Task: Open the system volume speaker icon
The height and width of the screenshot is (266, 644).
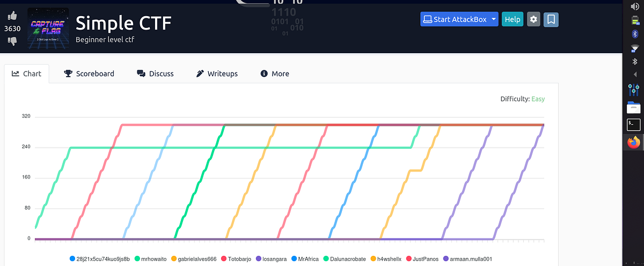Action: (634, 6)
